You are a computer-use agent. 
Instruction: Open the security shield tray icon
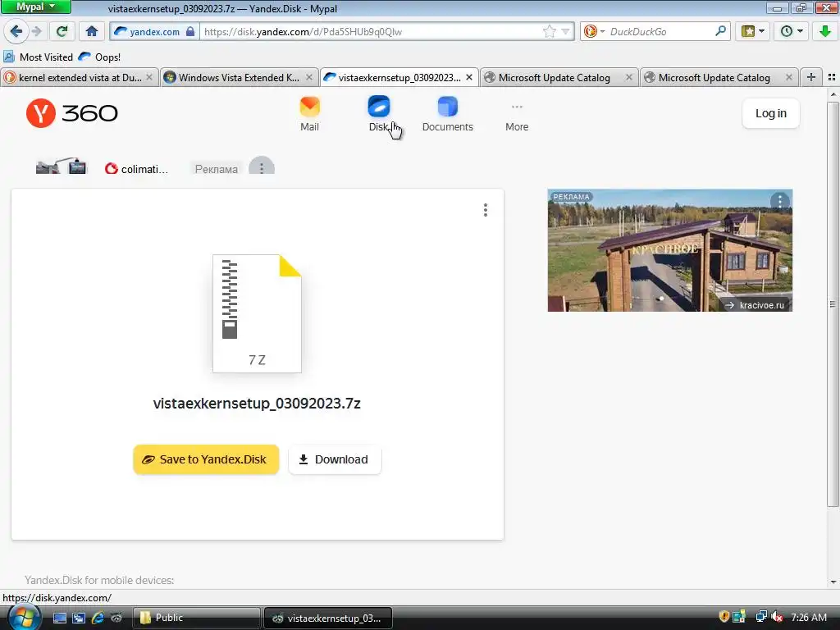724,617
